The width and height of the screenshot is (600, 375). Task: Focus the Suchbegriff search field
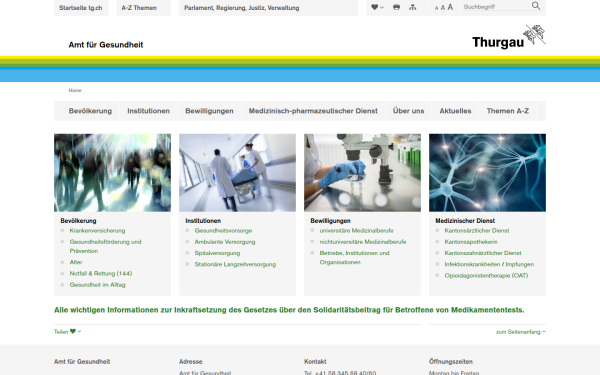pyautogui.click(x=496, y=7)
